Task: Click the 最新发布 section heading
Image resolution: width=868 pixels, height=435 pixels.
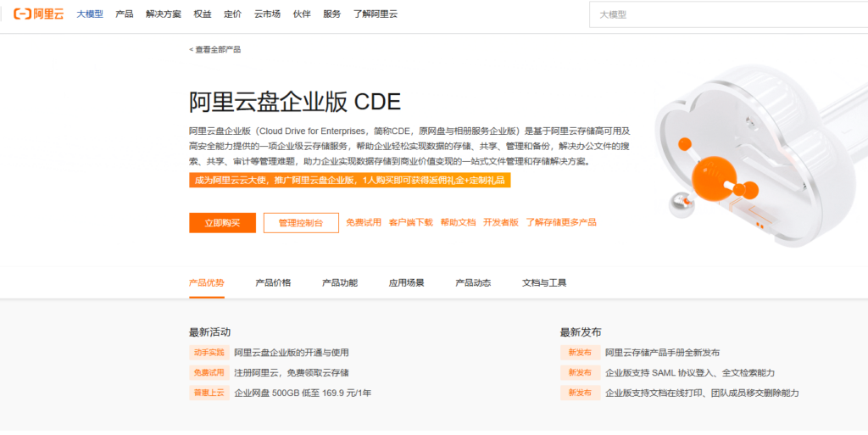Action: [x=581, y=332]
